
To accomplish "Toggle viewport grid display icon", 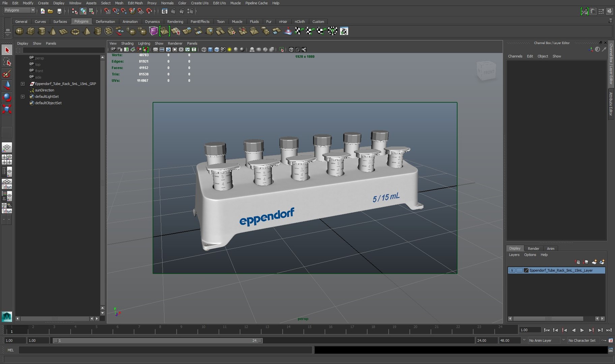I will [155, 50].
